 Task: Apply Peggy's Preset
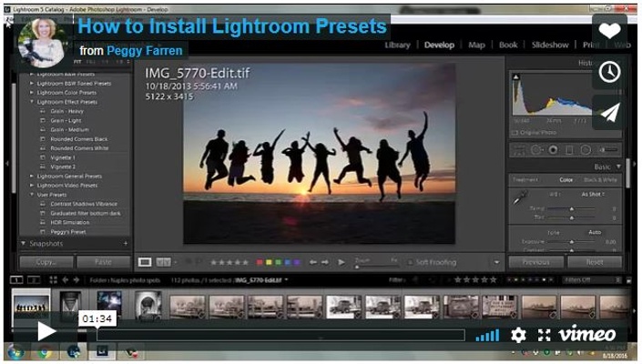(68, 232)
